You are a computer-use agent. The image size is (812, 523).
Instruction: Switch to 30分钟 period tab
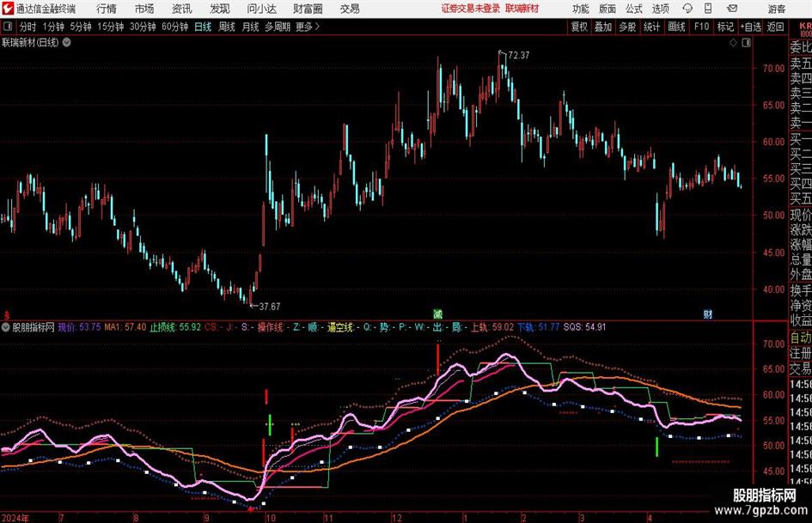point(143,27)
